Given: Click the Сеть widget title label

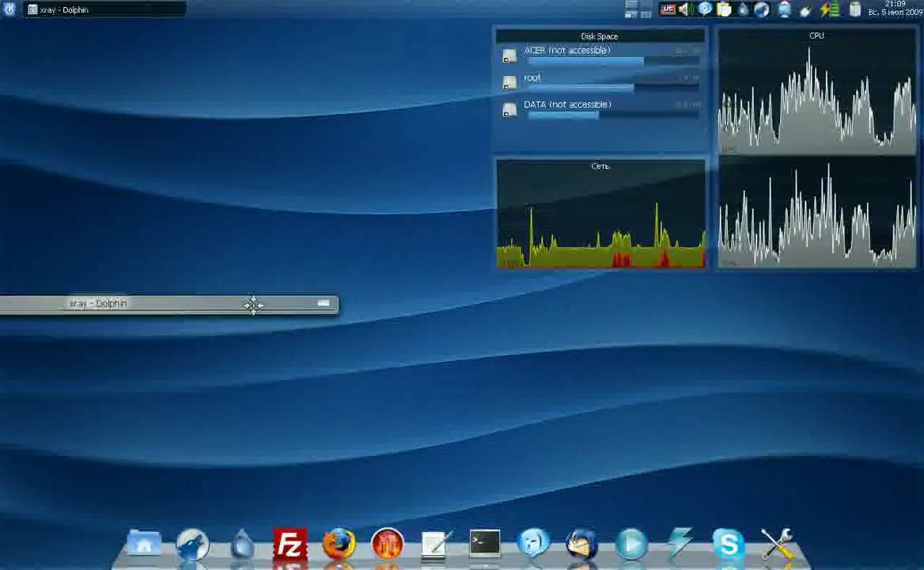Looking at the screenshot, I should 600,166.
